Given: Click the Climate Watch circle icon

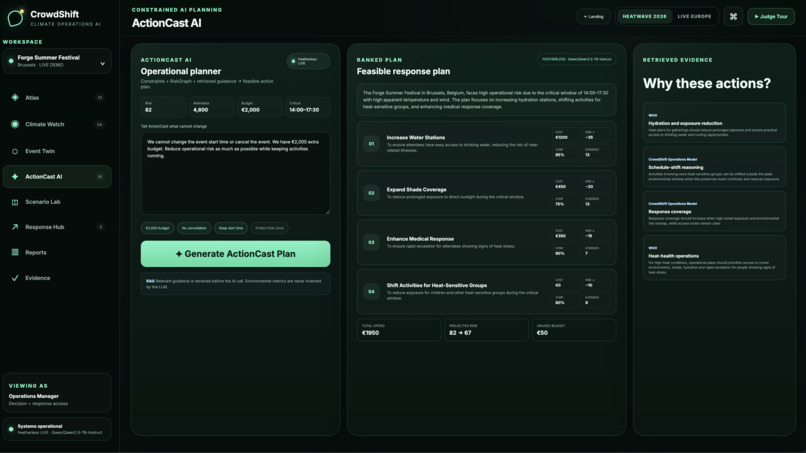Looking at the screenshot, I should tap(15, 124).
